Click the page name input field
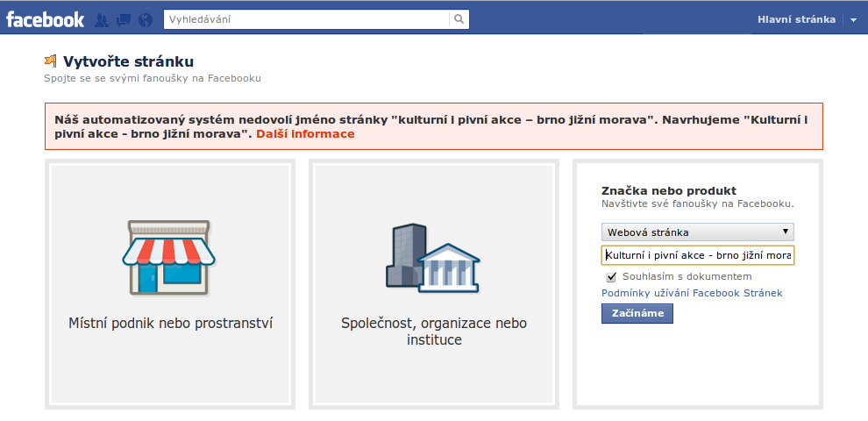The height and width of the screenshot is (421, 868). point(698,255)
